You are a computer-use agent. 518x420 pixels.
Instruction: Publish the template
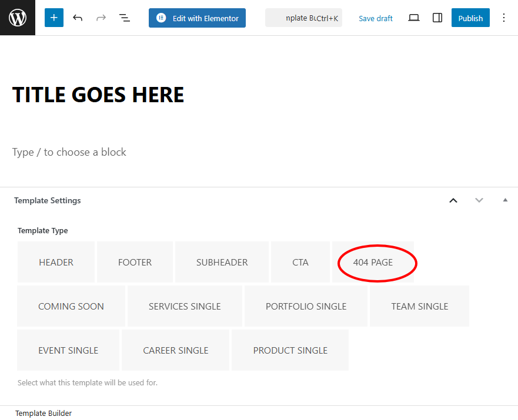coord(470,18)
